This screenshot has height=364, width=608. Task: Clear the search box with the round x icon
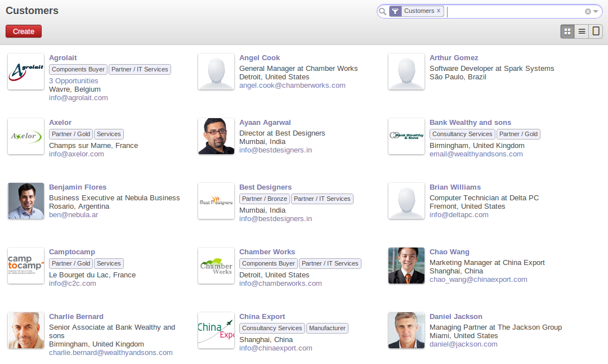(588, 11)
